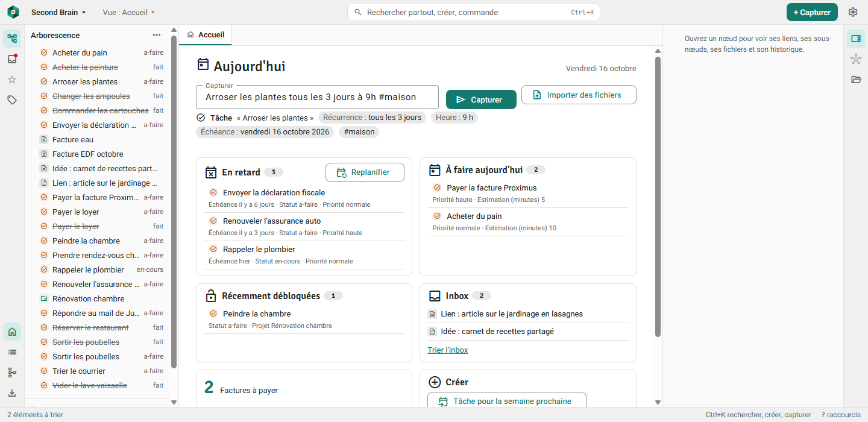The width and height of the screenshot is (868, 422).
Task: Click the En retard calendar icon
Action: point(211,172)
